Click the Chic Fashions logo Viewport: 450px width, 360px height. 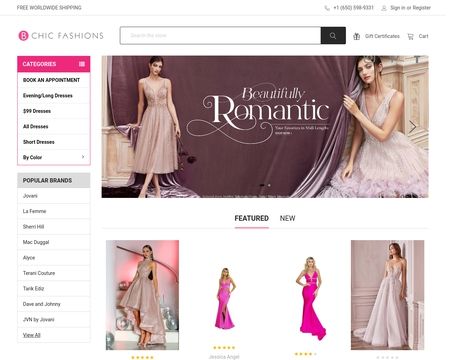point(61,36)
